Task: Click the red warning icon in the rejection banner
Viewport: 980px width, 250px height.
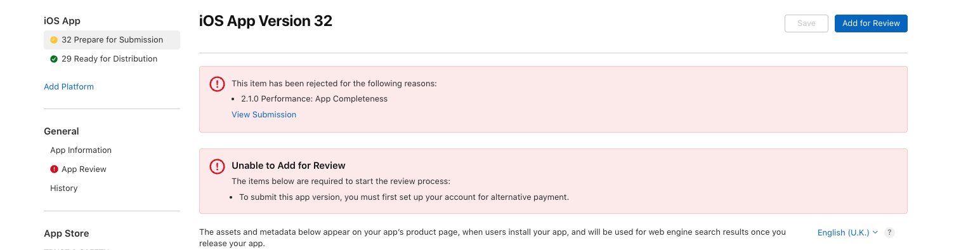Action: click(217, 84)
